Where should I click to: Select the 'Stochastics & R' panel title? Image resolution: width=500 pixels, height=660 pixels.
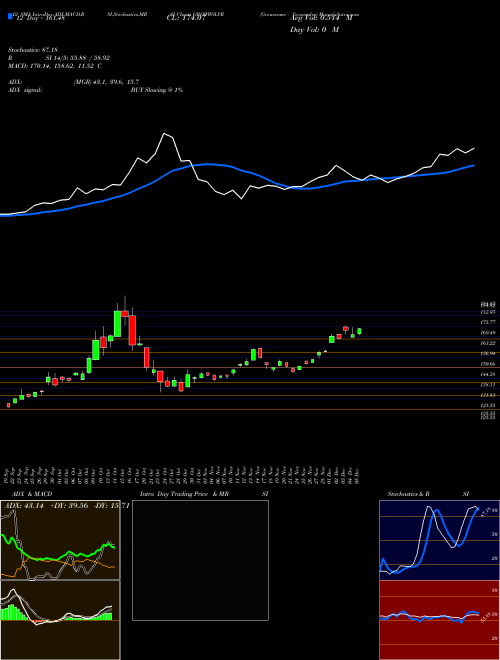[409, 494]
